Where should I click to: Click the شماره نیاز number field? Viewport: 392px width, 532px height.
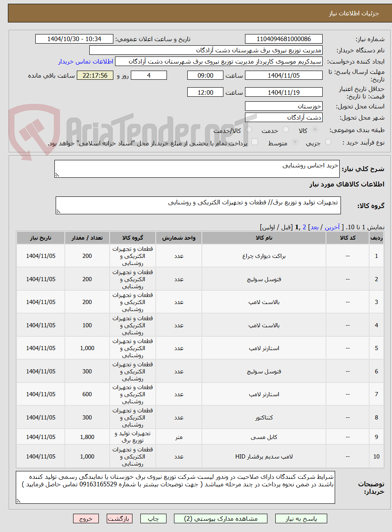[x=284, y=39]
